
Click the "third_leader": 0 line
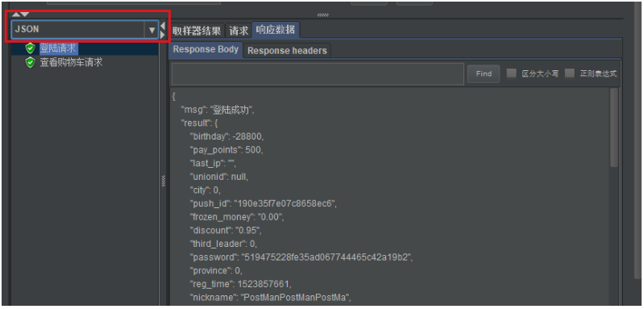[x=223, y=244]
